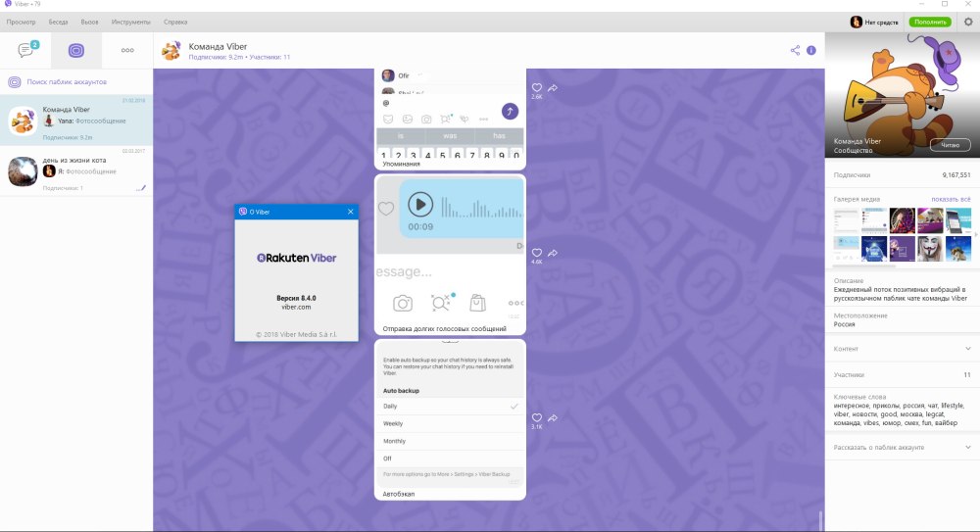Forward the long voice messages post
Viewport: 980px width, 532px height.
(553, 253)
